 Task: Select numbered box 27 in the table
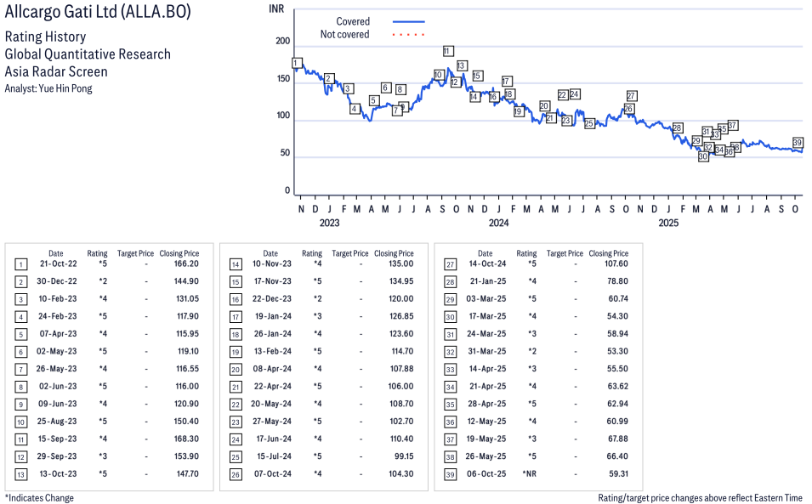(450, 264)
